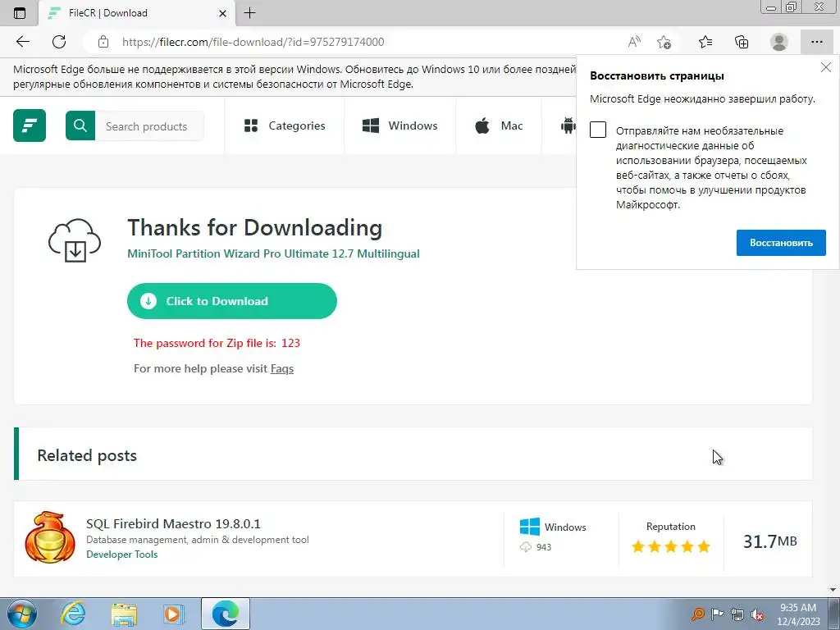This screenshot has width=840, height=630.
Task: Click the Search products field
Action: click(149, 126)
